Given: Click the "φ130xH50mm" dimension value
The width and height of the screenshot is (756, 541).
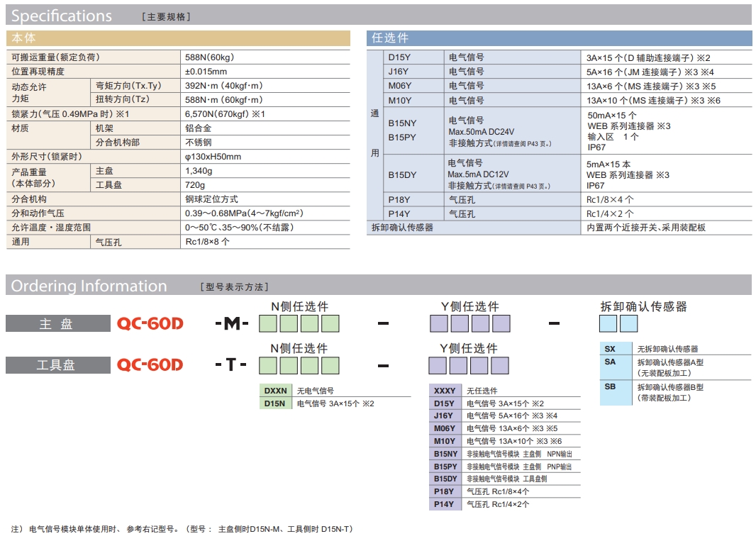Looking at the screenshot, I should [213, 157].
